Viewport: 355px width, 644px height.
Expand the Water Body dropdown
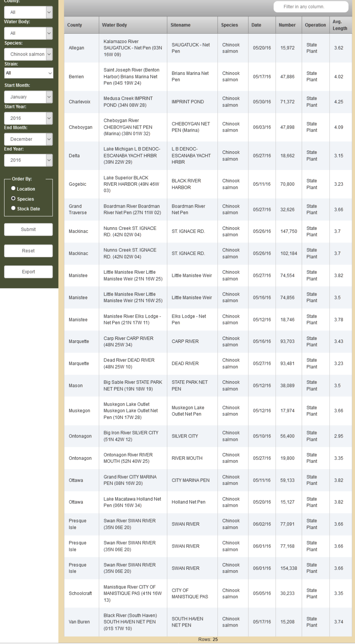click(x=28, y=33)
